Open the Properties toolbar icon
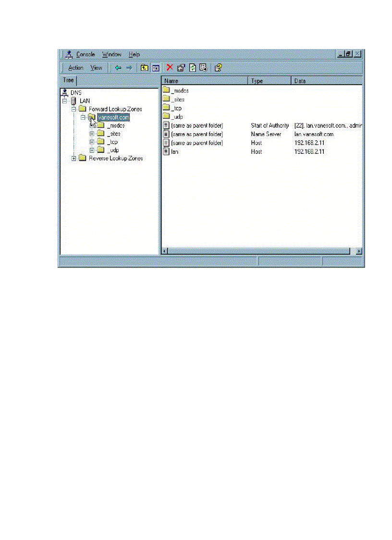 pos(180,68)
